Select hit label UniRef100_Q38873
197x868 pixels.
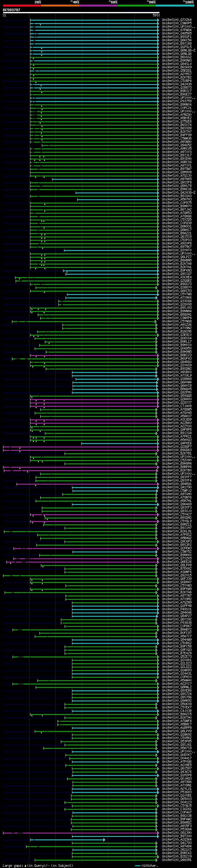pyautogui.click(x=177, y=88)
